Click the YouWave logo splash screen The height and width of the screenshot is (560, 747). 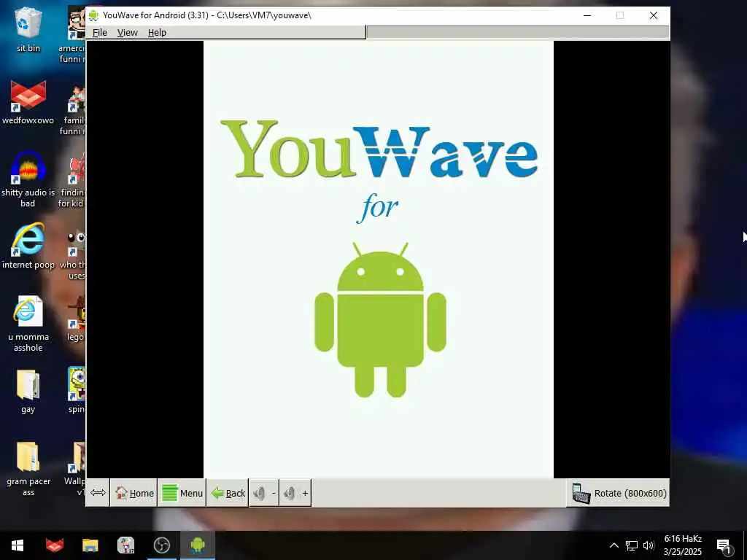point(379,260)
